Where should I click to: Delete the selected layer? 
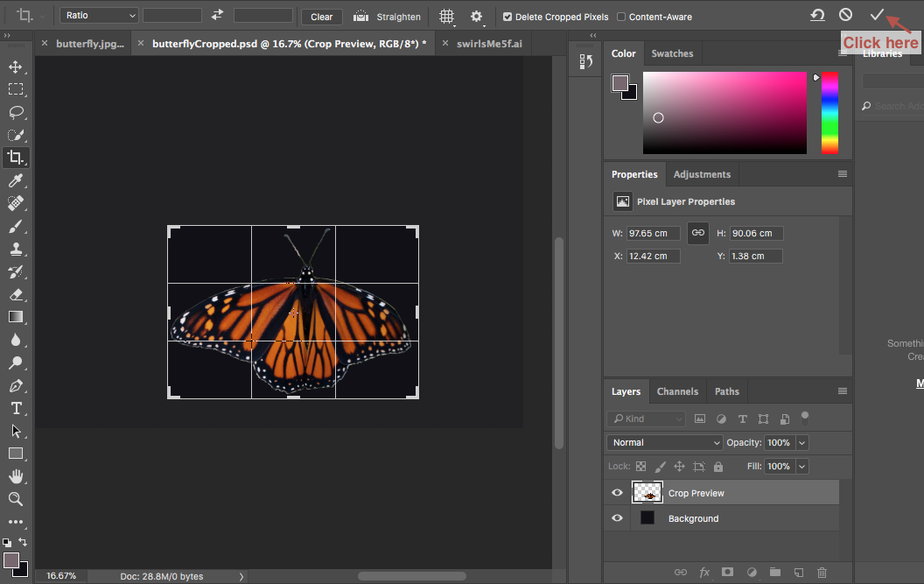point(822,573)
